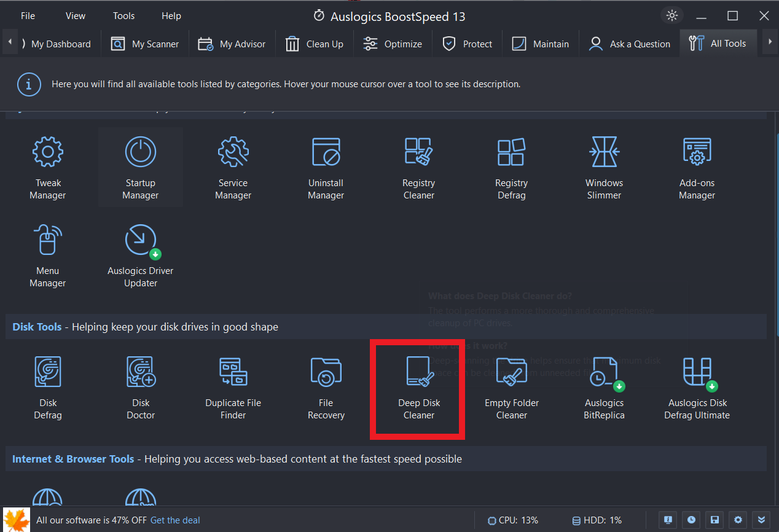Launch Registry Cleaner
This screenshot has width=779, height=532.
[x=419, y=168]
